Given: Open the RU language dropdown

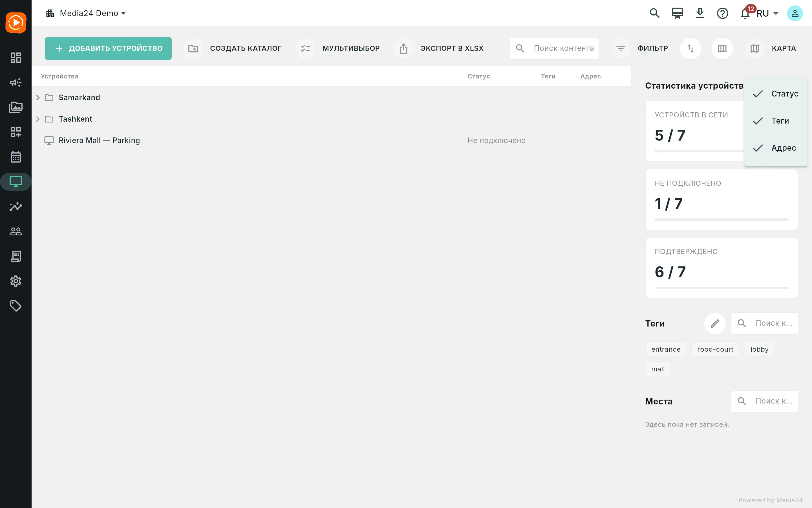Looking at the screenshot, I should 767,14.
